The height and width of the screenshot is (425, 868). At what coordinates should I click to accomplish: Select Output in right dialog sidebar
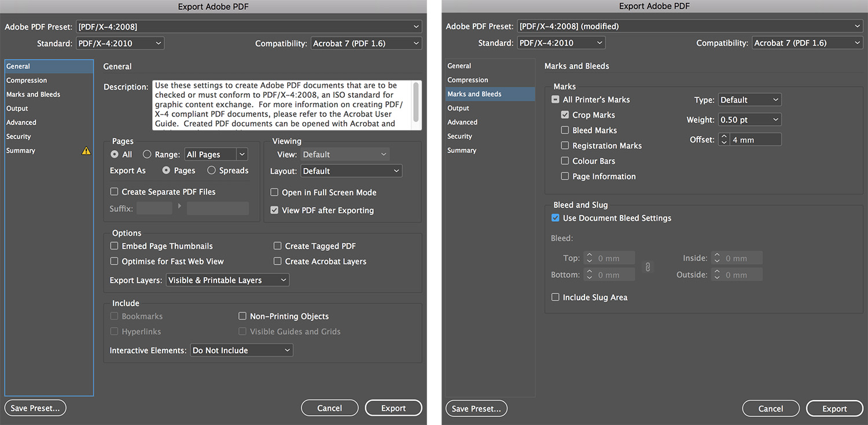click(490, 108)
